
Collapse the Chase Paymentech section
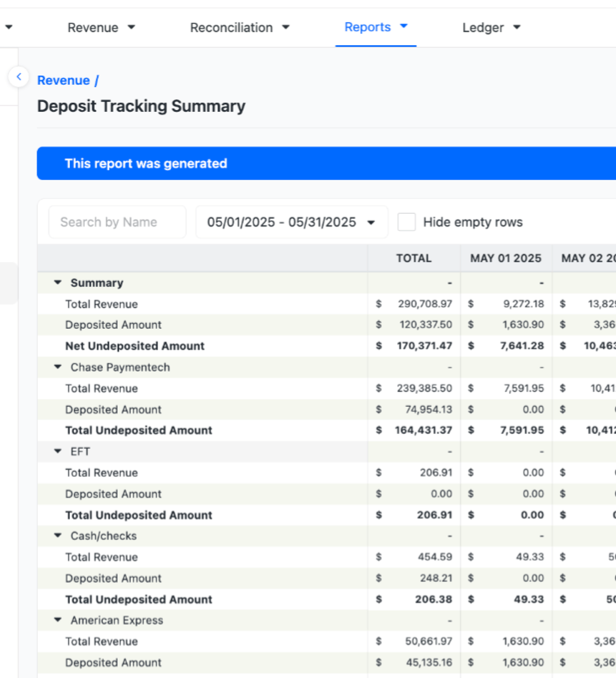[58, 367]
